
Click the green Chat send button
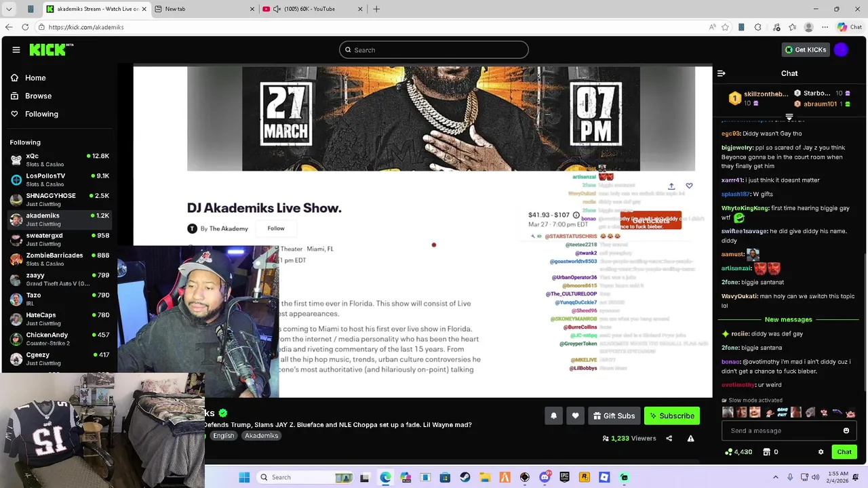844,452
